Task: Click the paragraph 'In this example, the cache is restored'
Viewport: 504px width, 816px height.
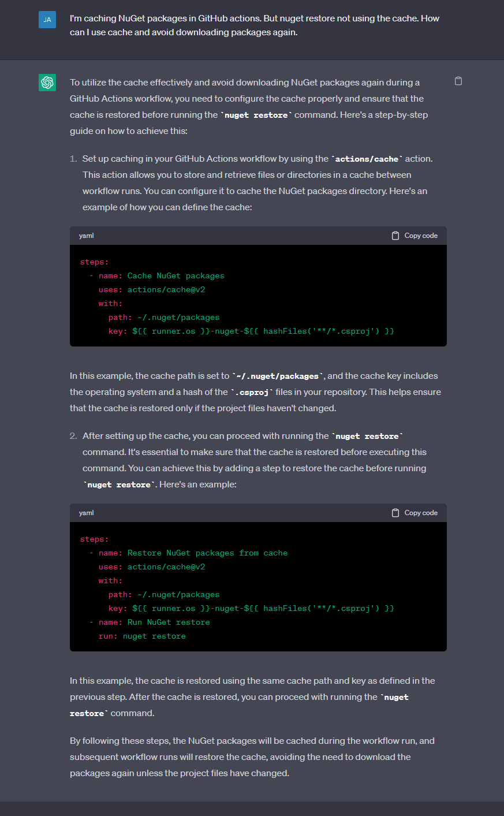Action: click(x=252, y=697)
